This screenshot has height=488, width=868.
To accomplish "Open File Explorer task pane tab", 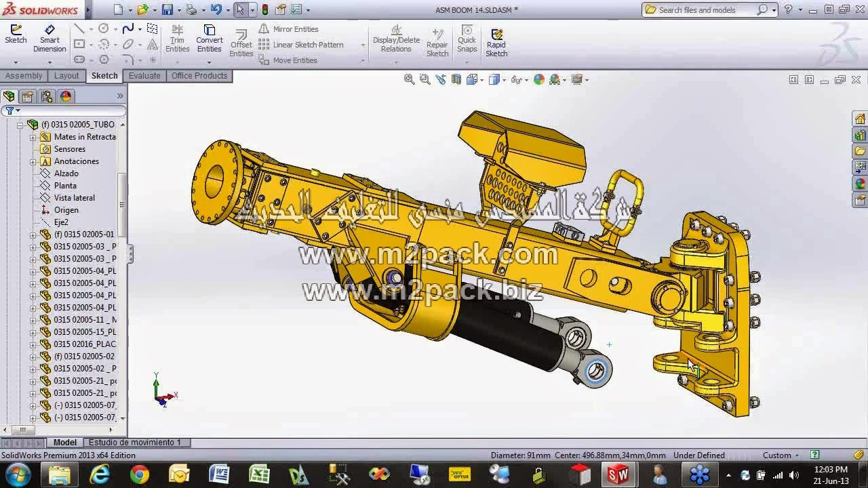I will tap(860, 150).
